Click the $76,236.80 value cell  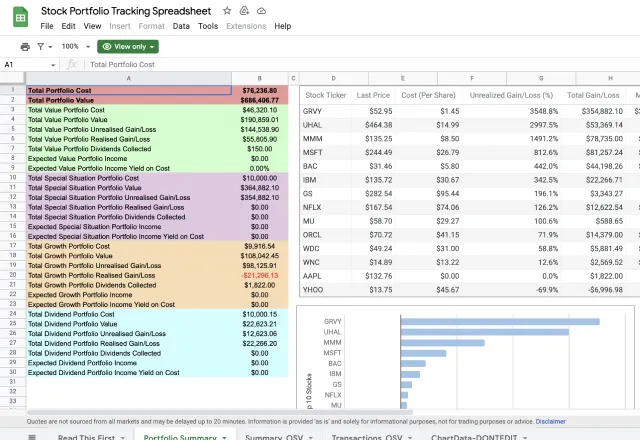(x=260, y=90)
